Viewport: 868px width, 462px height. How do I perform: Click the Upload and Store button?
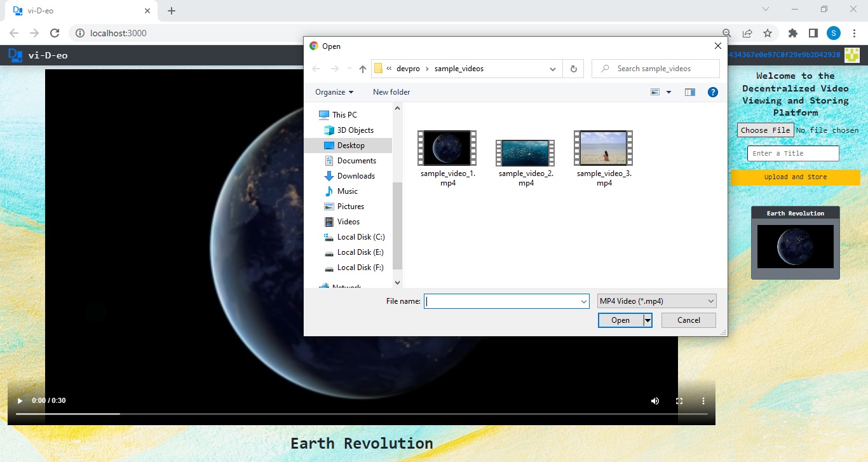(795, 177)
